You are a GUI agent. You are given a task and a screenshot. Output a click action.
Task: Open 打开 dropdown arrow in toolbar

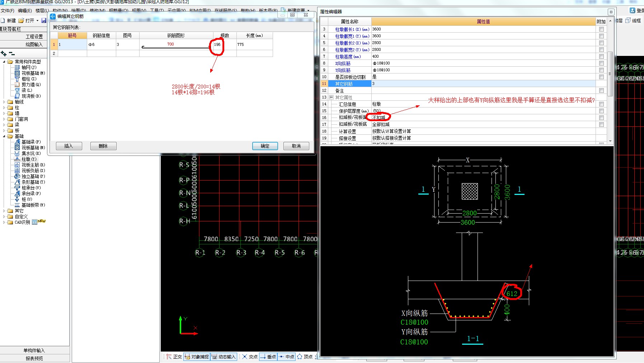(x=37, y=21)
